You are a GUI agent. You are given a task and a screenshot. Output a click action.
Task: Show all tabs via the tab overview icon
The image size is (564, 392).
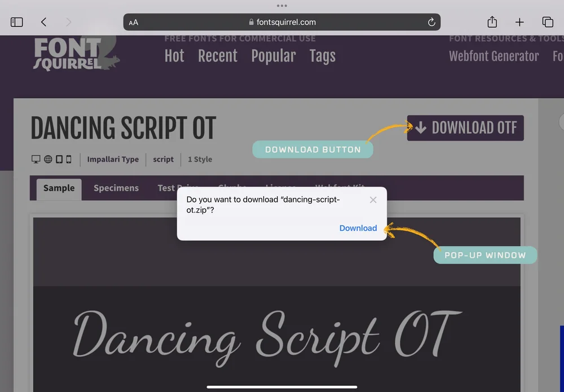[548, 22]
